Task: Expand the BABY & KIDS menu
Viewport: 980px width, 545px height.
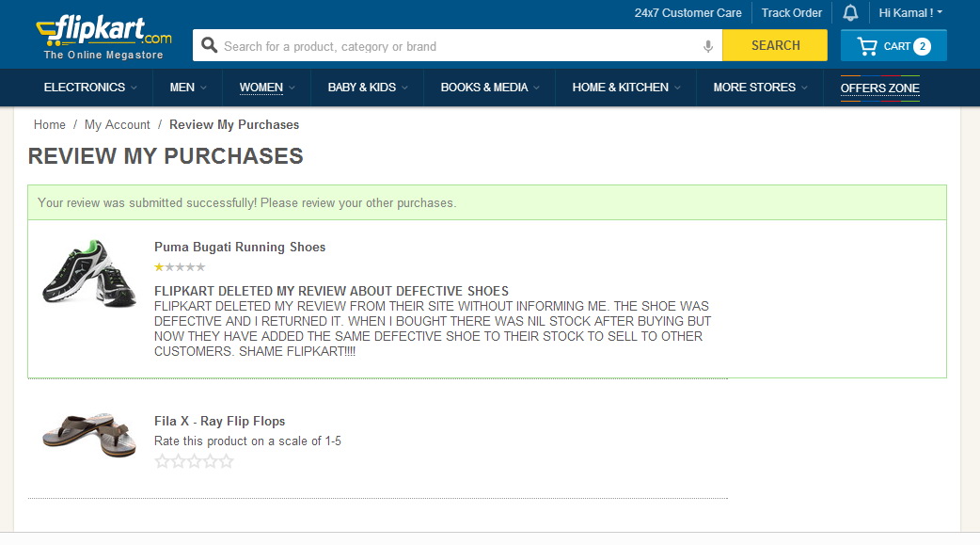Action: click(x=368, y=88)
